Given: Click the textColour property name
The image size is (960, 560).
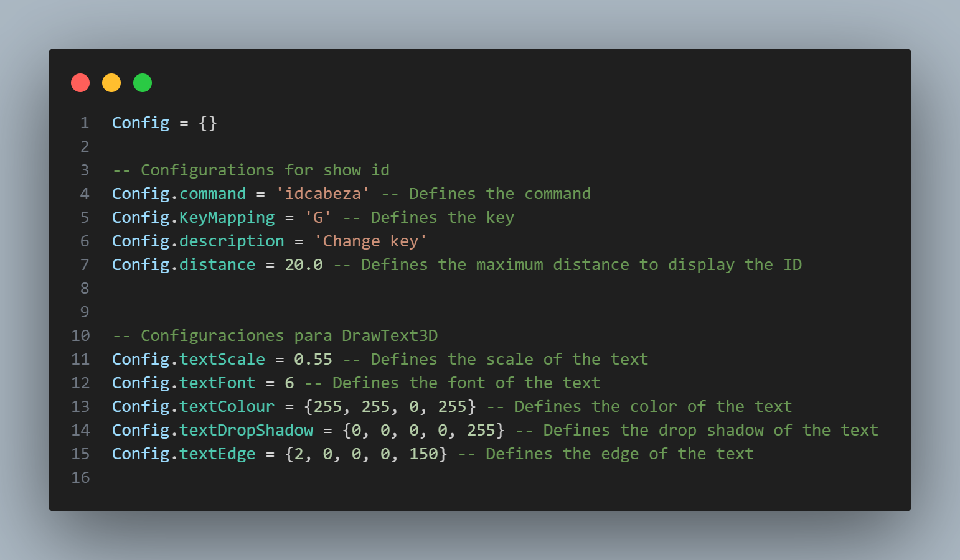Looking at the screenshot, I should pyautogui.click(x=227, y=407).
